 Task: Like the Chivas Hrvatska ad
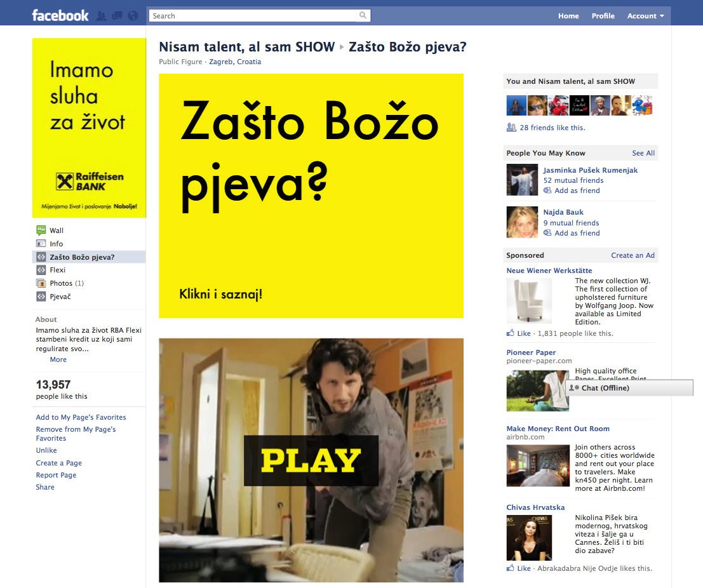tap(519, 568)
